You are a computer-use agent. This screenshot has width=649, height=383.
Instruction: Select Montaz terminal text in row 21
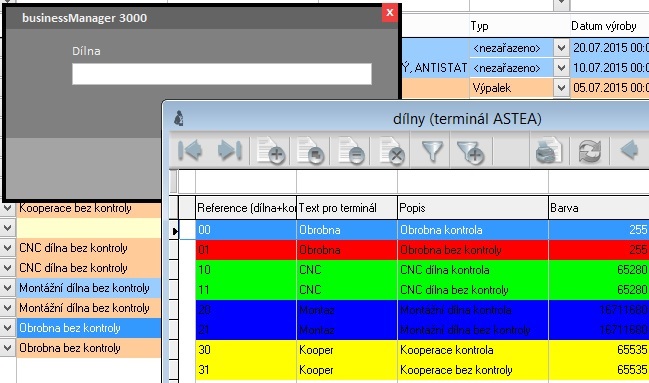coord(347,330)
